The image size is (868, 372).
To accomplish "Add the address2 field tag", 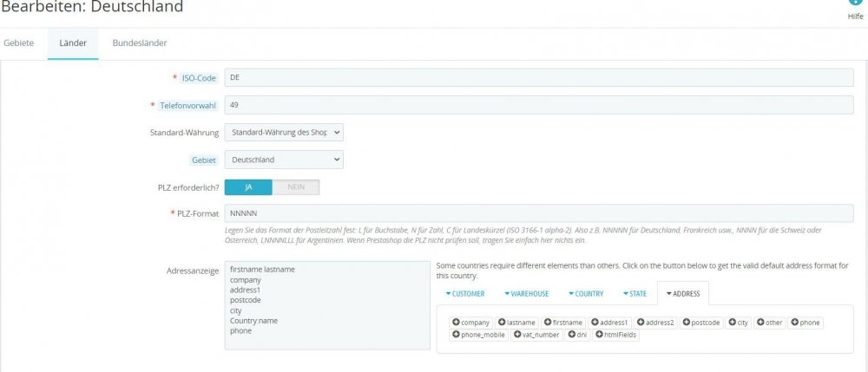I will coord(655,323).
